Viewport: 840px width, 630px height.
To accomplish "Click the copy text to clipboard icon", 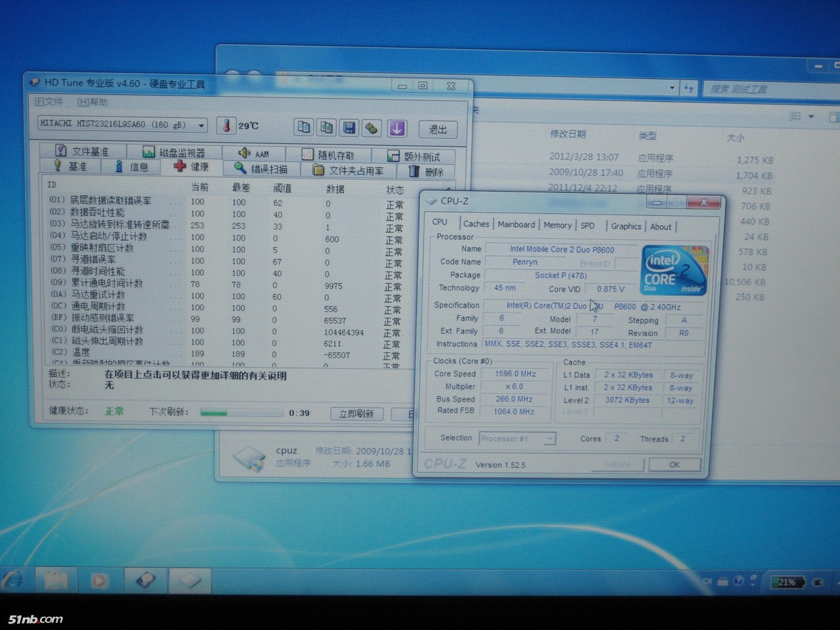I will [x=304, y=127].
